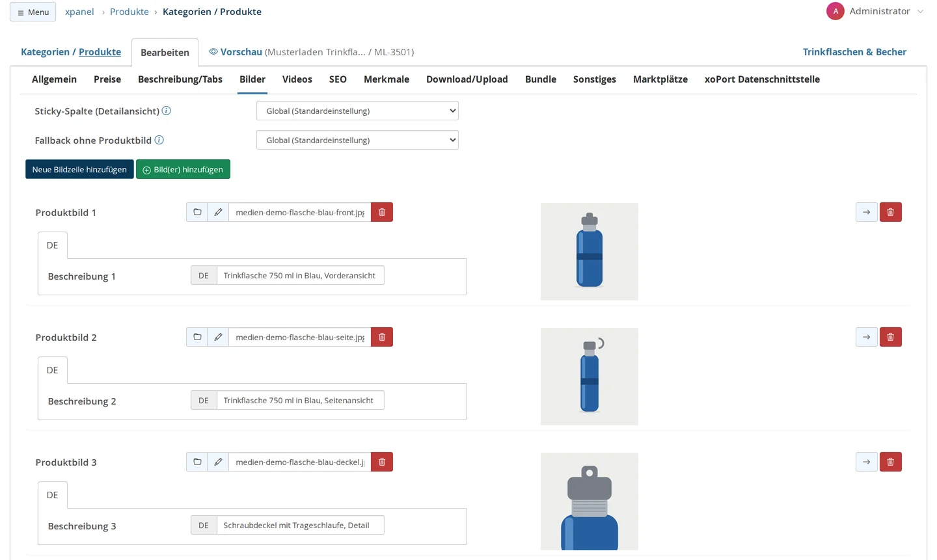Remove file from Produktbild 2 field
Screen dimensions: 937x560
point(382,337)
